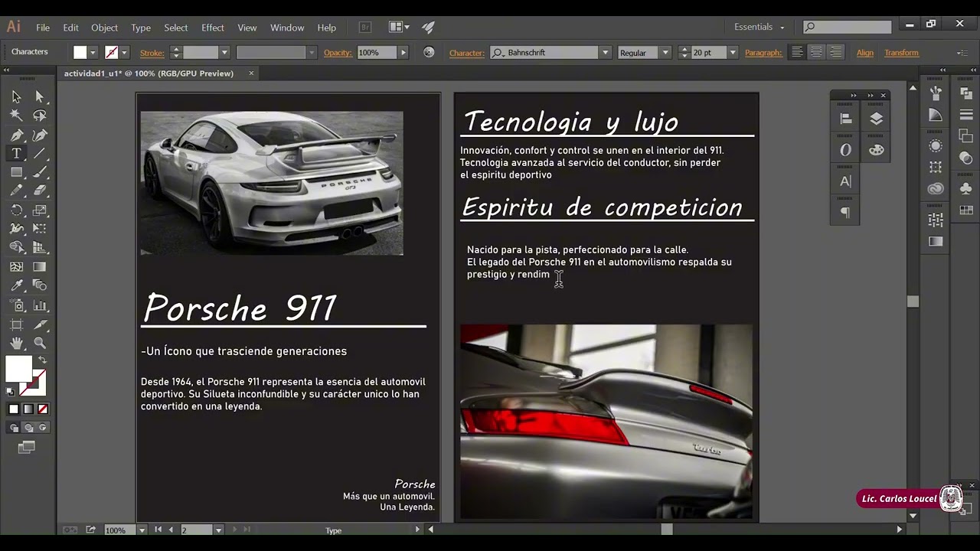The width and height of the screenshot is (980, 551).
Task: Select the Rotate tool
Action: click(16, 210)
